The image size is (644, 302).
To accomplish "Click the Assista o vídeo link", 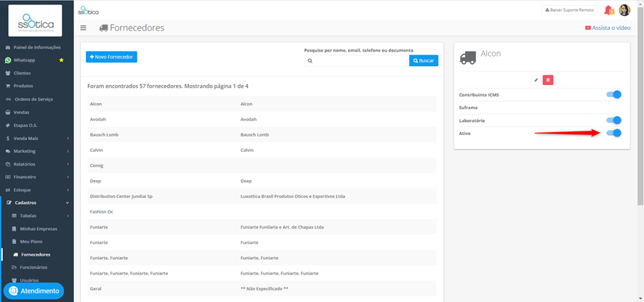I will coord(608,28).
